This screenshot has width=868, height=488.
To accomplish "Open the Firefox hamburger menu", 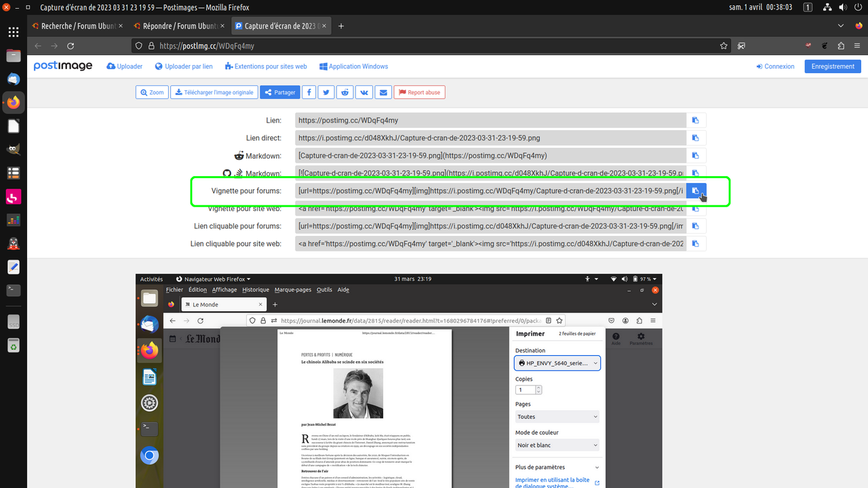I will point(857,46).
